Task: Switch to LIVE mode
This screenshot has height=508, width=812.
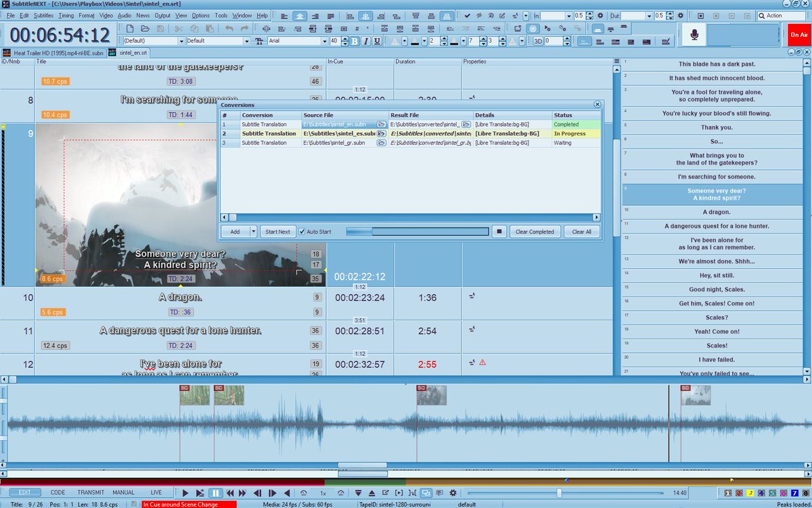Action: click(x=156, y=492)
